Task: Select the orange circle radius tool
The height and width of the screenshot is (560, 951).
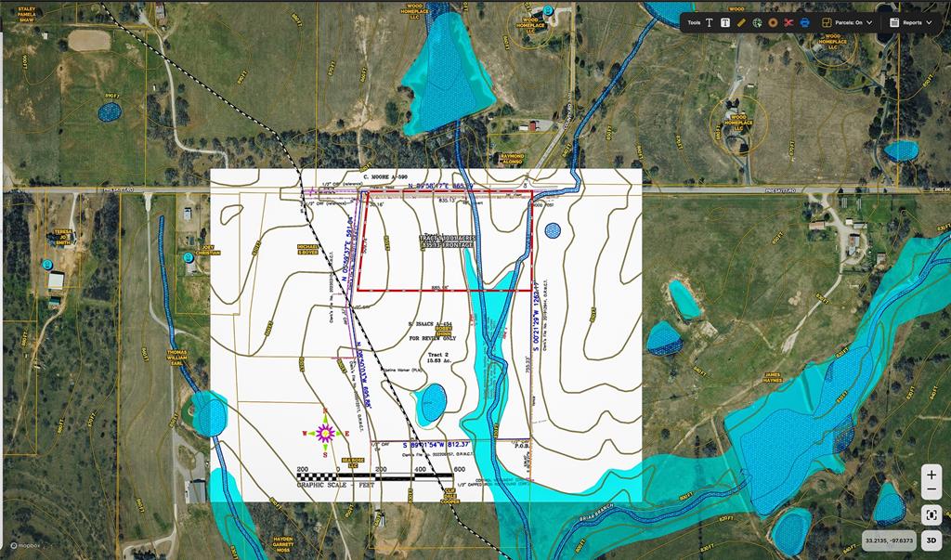Action: (773, 22)
